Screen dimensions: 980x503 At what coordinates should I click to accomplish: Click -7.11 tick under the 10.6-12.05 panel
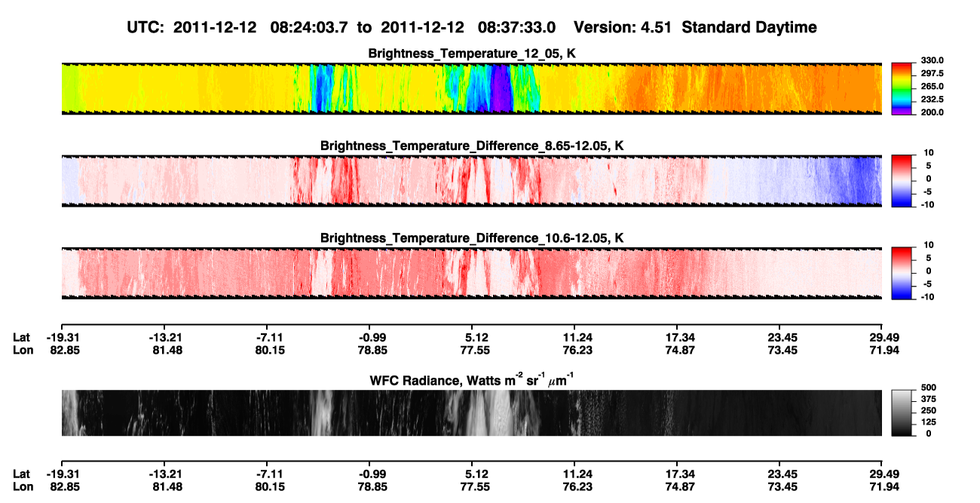[x=269, y=337]
